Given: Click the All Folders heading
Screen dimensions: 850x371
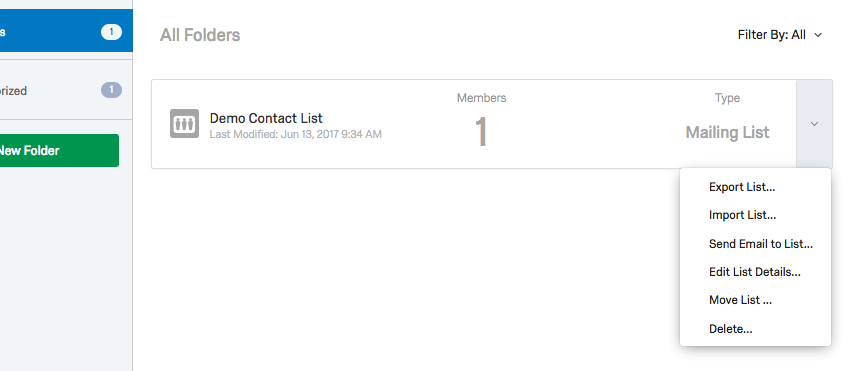Looking at the screenshot, I should click(x=200, y=35).
